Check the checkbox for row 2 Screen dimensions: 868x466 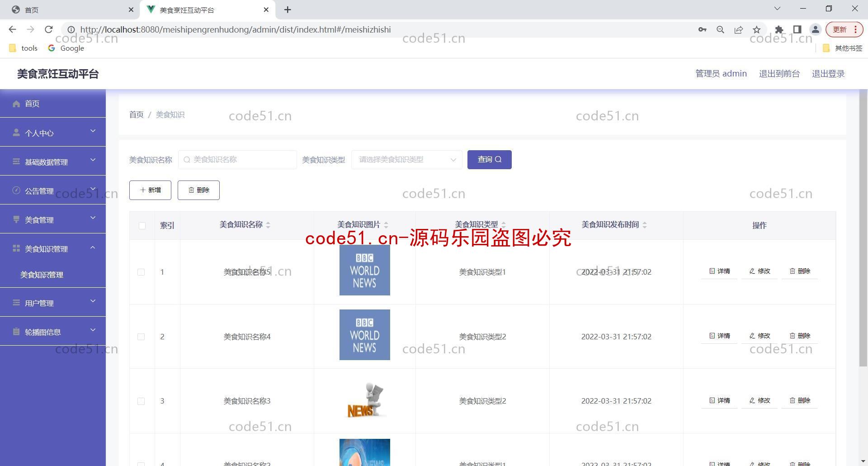coord(141,337)
